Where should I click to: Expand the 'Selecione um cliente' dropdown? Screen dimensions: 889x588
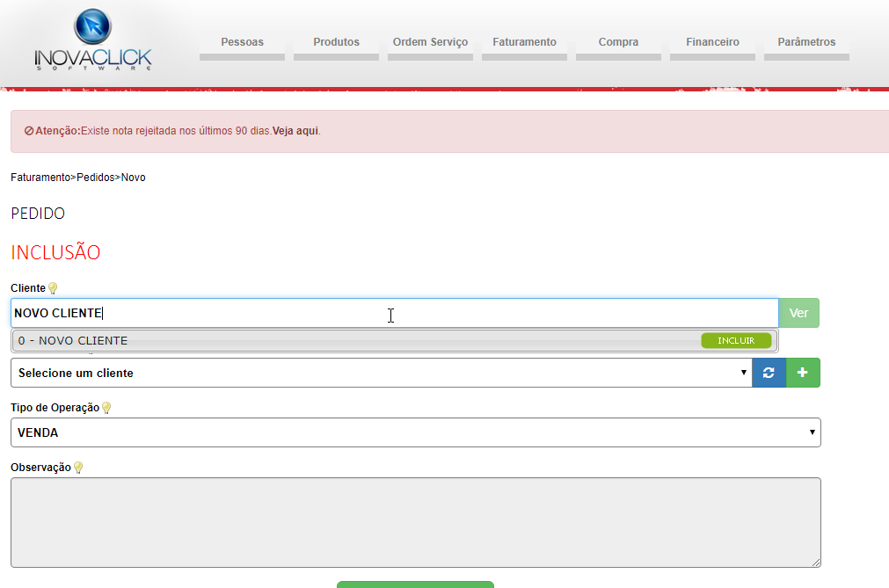tap(381, 373)
